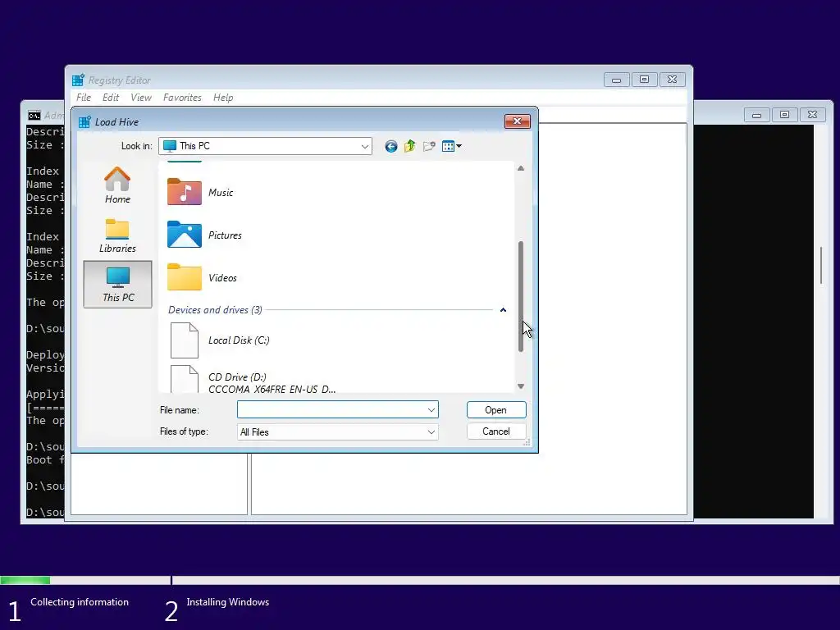Viewport: 840px width, 630px height.
Task: Open the Pictures folder icon
Action: [x=185, y=235]
